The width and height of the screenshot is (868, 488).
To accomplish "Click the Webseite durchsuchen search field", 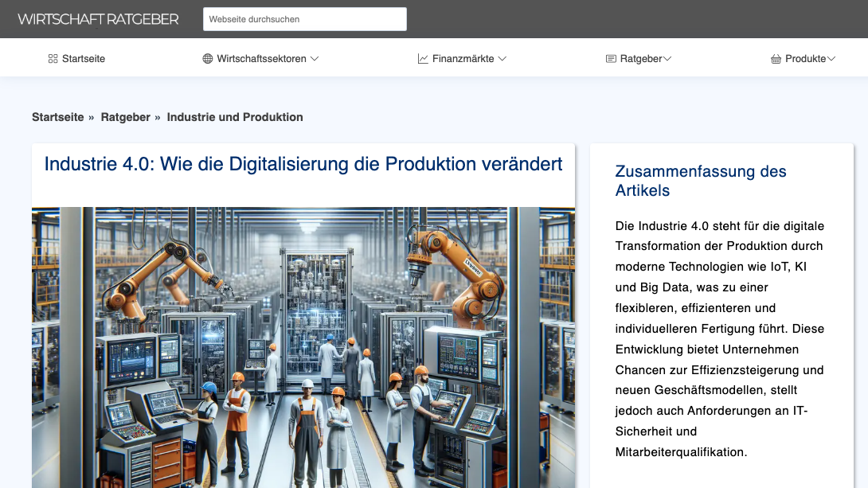I will pyautogui.click(x=305, y=19).
